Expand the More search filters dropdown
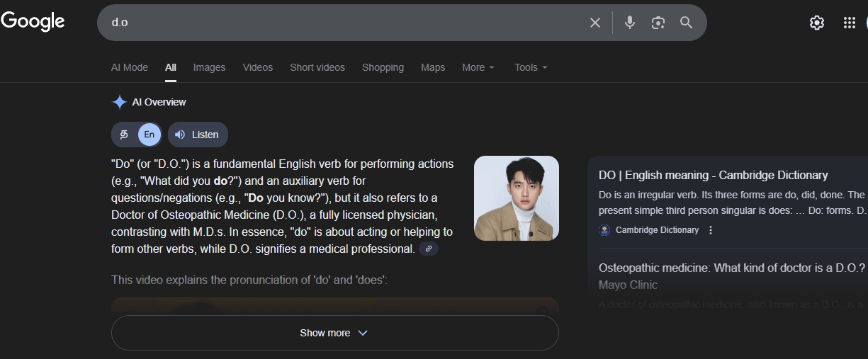This screenshot has width=868, height=359. click(478, 67)
